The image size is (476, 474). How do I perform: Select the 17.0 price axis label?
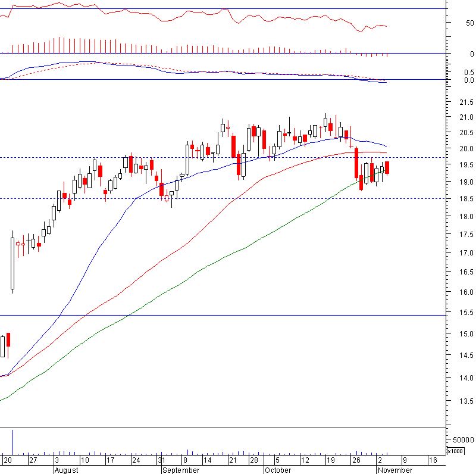pos(466,253)
